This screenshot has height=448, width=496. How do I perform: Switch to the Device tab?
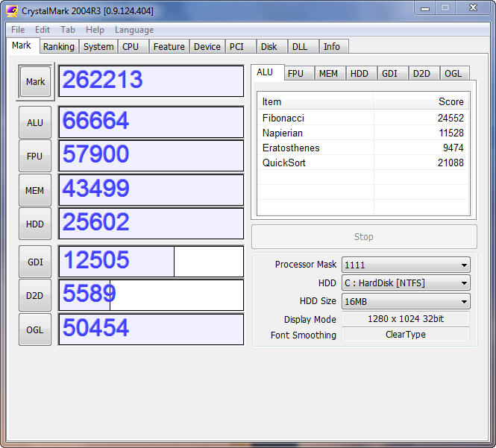(207, 46)
